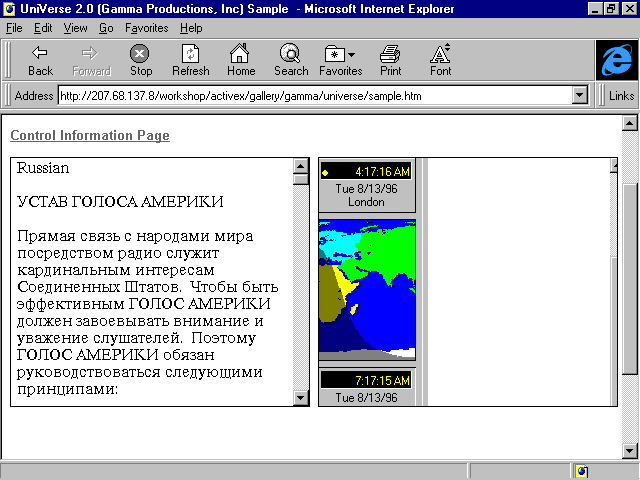The image size is (640, 480).
Task: Refresh the current page
Action: (190, 60)
